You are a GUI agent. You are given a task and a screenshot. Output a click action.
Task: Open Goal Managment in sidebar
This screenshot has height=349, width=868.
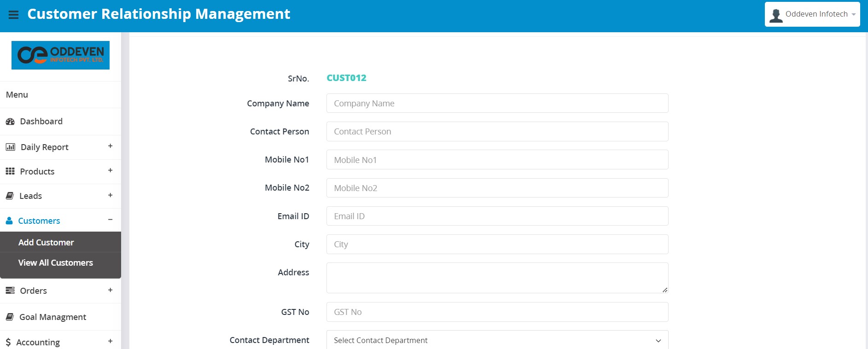click(52, 317)
